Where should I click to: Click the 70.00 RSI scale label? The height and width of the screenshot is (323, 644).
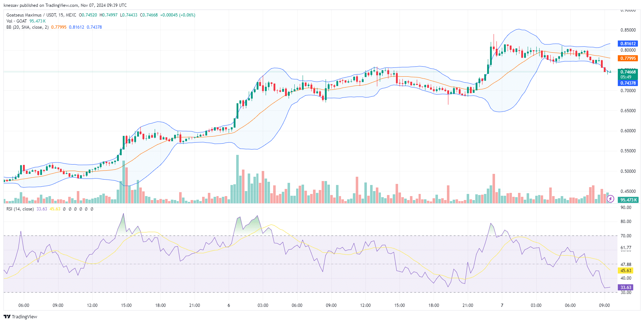click(626, 236)
